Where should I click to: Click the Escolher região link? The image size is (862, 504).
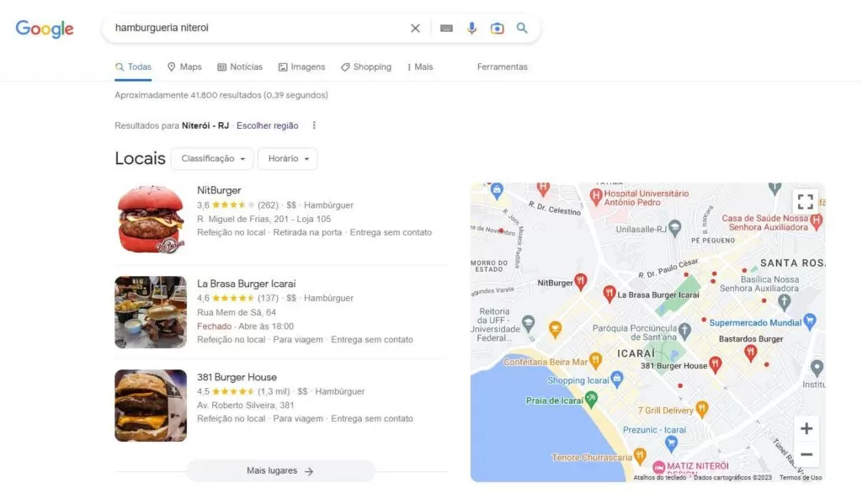[x=267, y=125]
